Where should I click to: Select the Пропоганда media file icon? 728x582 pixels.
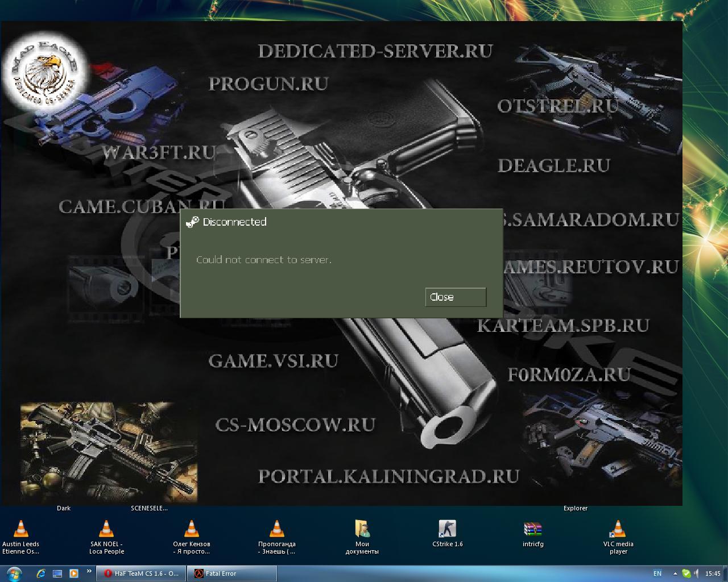tap(277, 530)
